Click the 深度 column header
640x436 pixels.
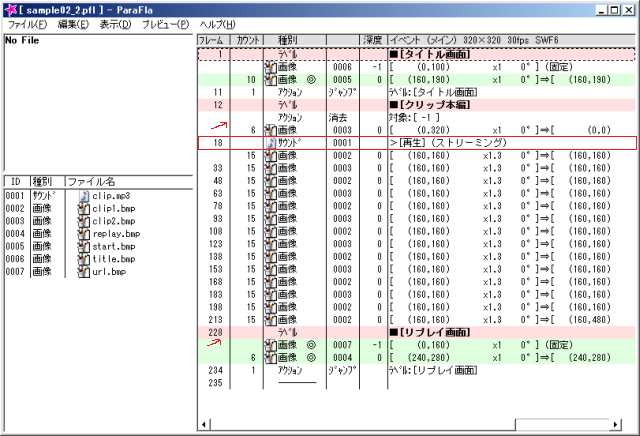[x=373, y=40]
